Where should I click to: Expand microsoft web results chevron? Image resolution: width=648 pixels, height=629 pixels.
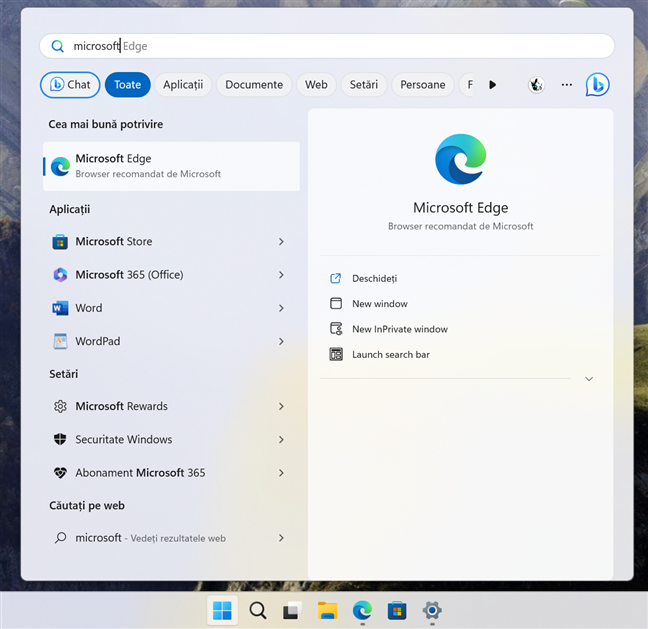coord(281,538)
